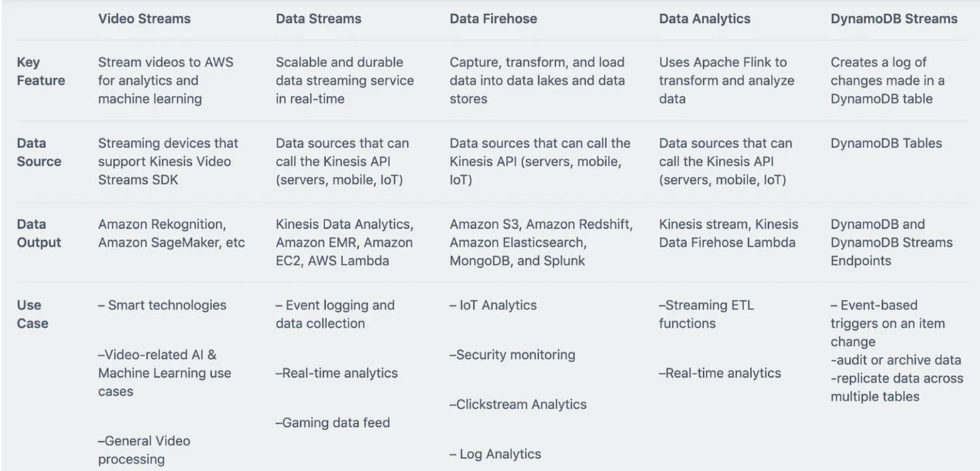Click the DynamoDB Streams column header
Screen dimensions: 980x471
click(894, 19)
